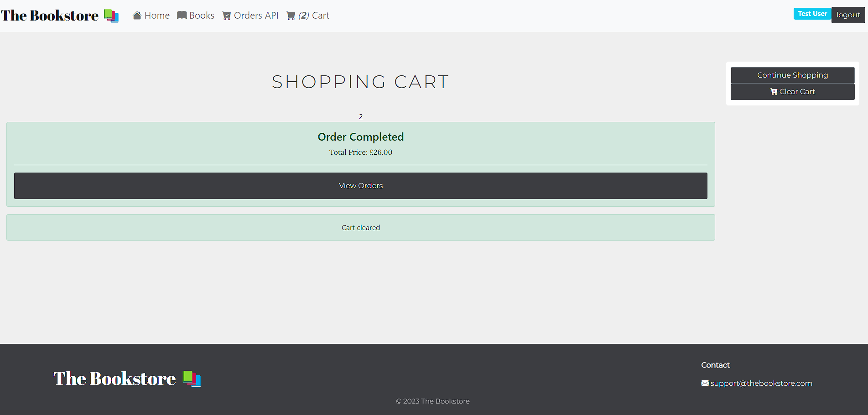868x415 pixels.
Task: Click the colored books logo icon in header
Action: (x=111, y=16)
